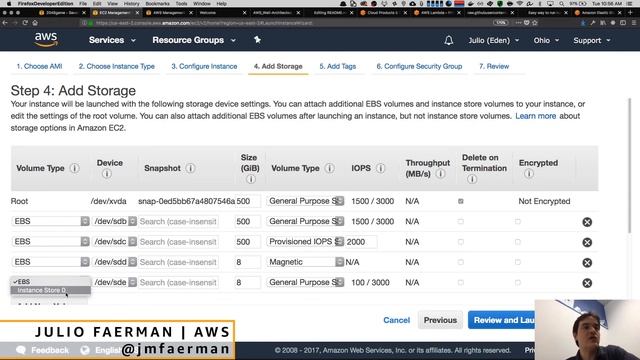
Task: Enable Encrypted checkbox for /dev/sde
Action: coord(518,282)
